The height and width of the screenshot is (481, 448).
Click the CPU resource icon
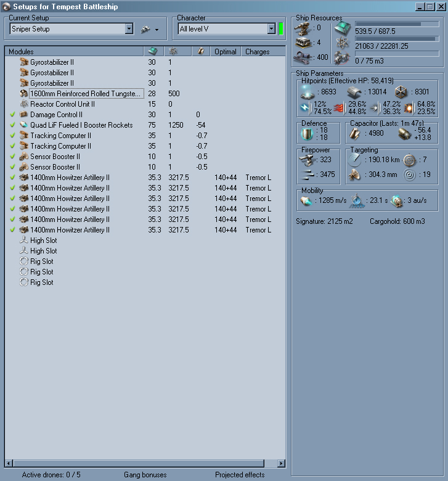tap(342, 28)
